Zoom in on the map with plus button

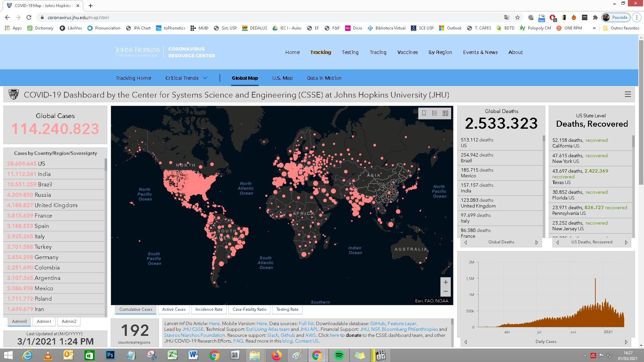(x=445, y=282)
